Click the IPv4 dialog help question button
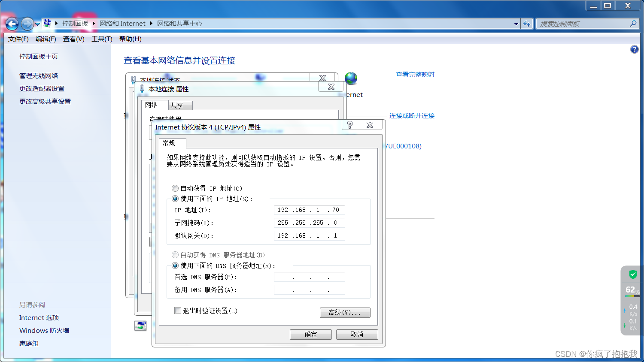644x362 pixels. click(350, 125)
